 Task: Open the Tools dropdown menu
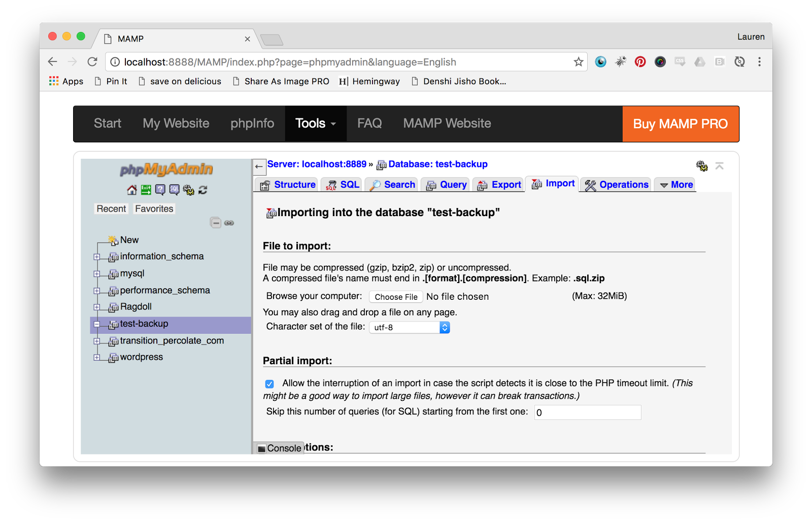click(316, 123)
